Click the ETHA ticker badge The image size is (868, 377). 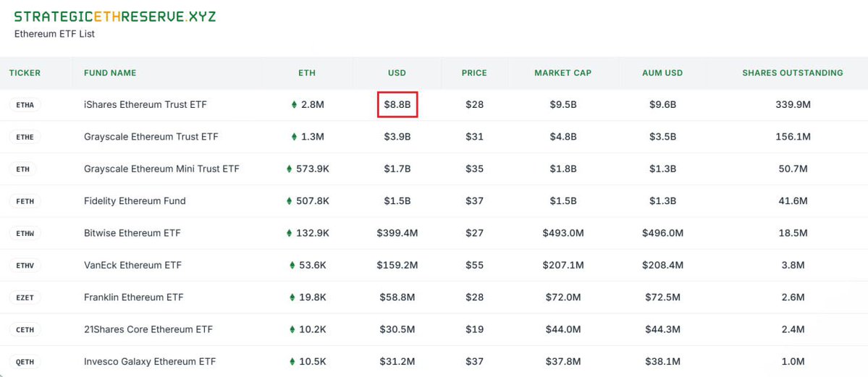[x=25, y=105]
